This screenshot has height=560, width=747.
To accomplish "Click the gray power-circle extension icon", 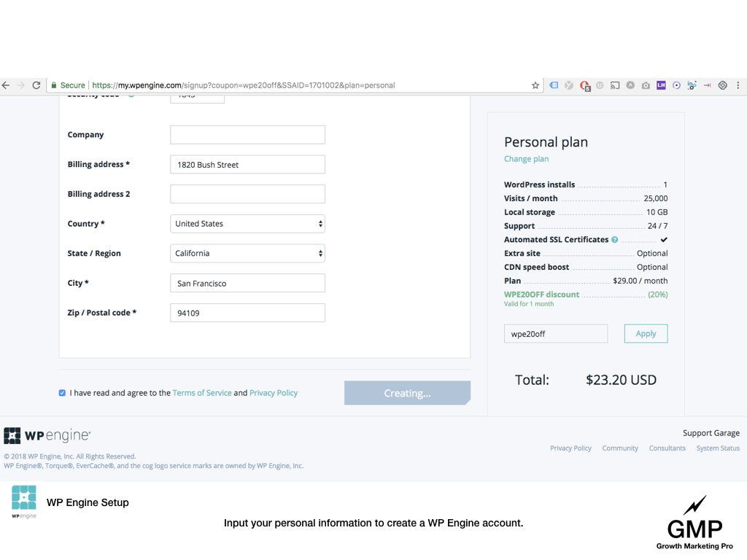I will (600, 85).
